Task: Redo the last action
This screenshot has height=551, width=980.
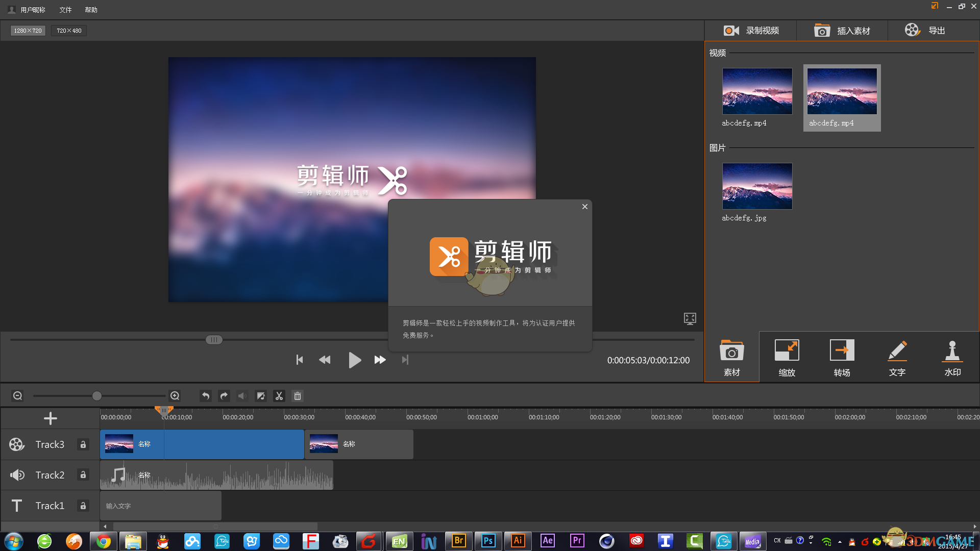Action: coord(224,395)
